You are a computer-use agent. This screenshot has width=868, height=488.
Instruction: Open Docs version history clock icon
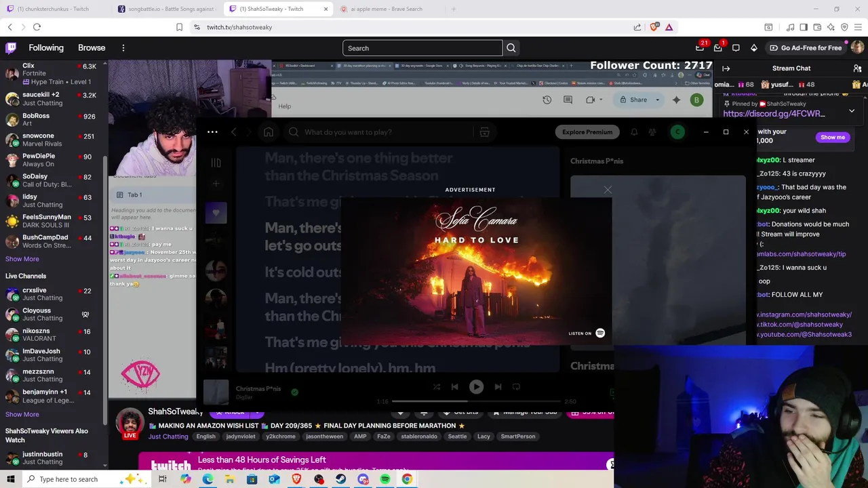click(547, 100)
